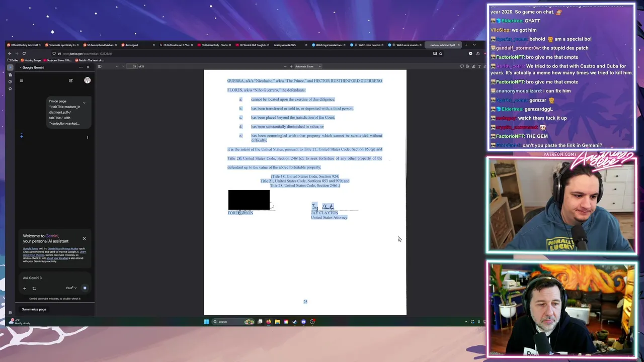Stop Gemini response generation
Image resolution: width=644 pixels, height=362 pixels.
(x=85, y=288)
